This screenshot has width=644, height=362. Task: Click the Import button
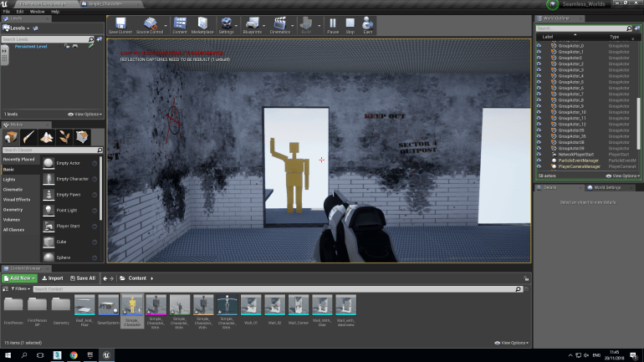(x=53, y=278)
